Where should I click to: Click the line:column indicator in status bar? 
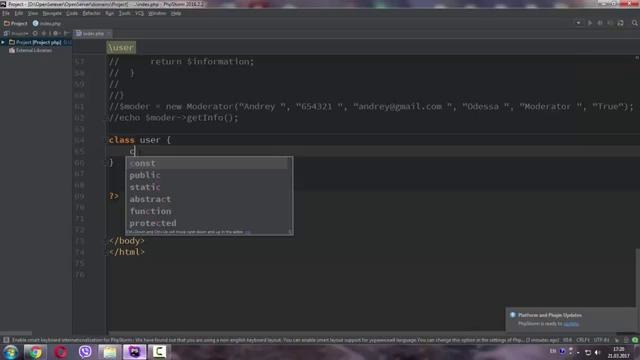[568, 340]
